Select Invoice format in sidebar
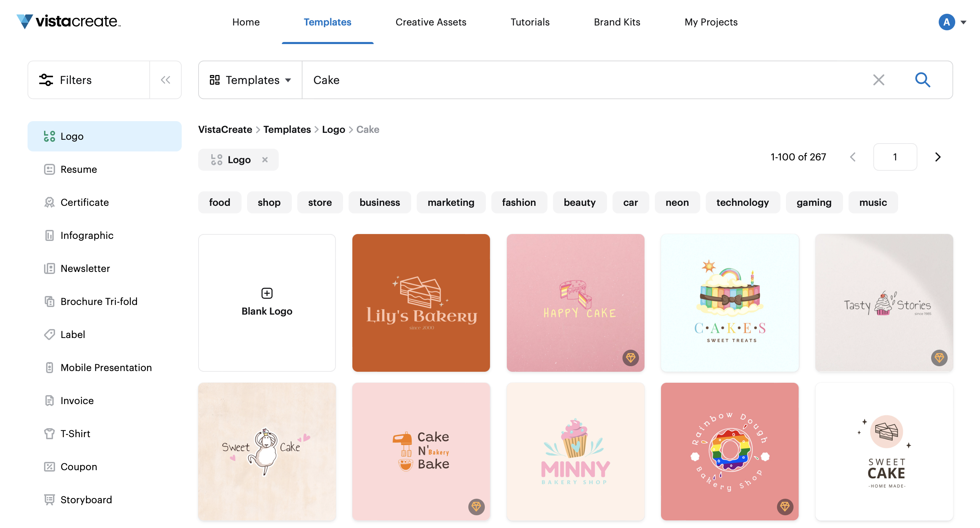Image resolution: width=980 pixels, height=528 pixels. click(x=104, y=400)
